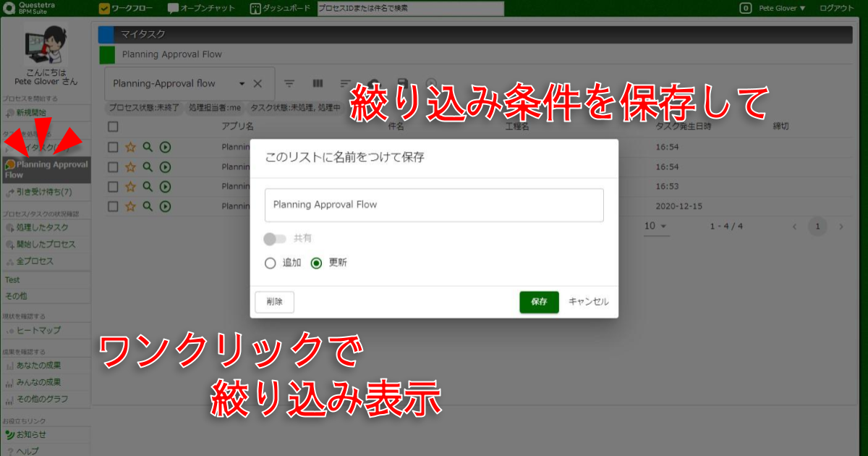Click the filter icon in the list toolbar

coord(289,83)
